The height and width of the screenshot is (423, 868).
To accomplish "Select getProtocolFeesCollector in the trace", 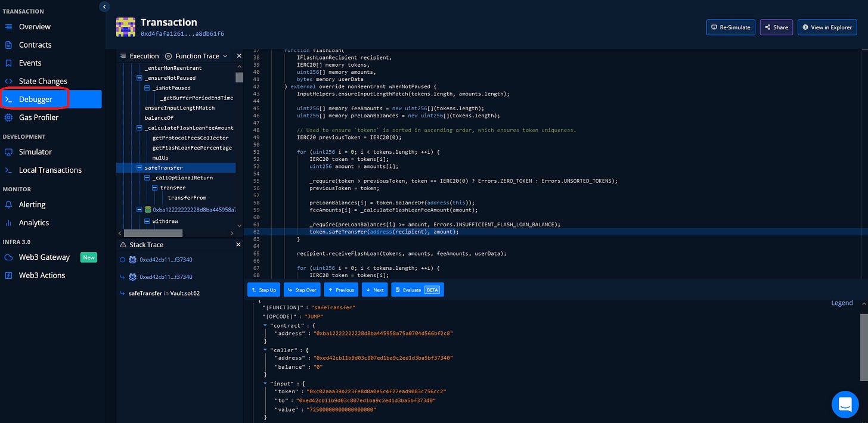I will pos(190,138).
